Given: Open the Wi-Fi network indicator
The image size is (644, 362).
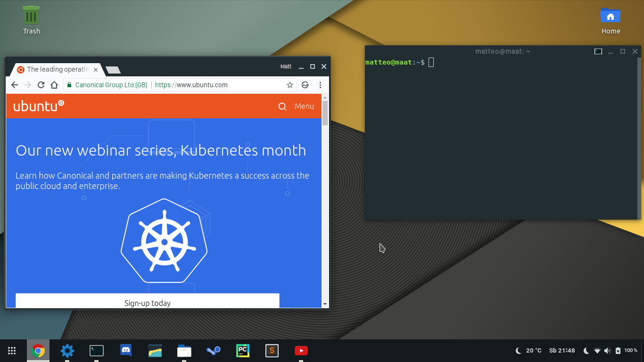Looking at the screenshot, I should (x=597, y=351).
